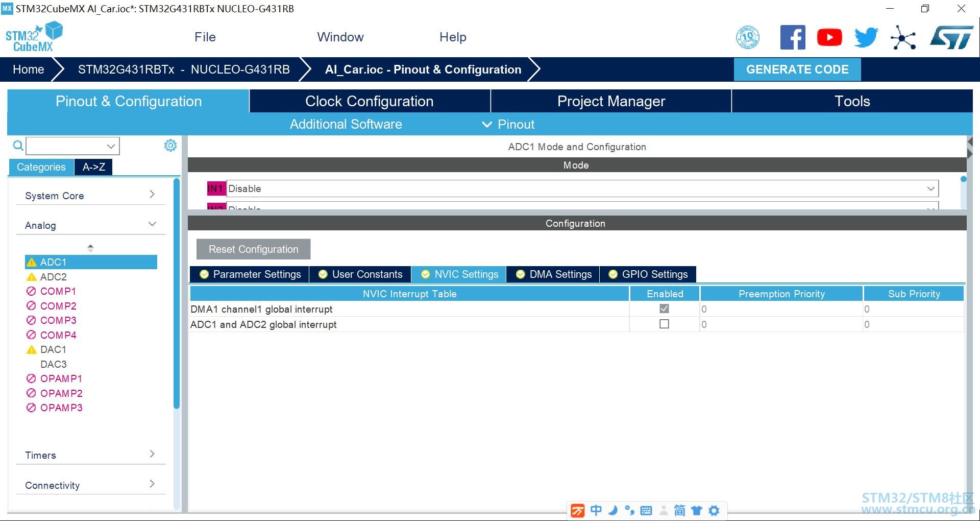This screenshot has width=980, height=521.
Task: Open the ST community network icon
Action: (903, 37)
